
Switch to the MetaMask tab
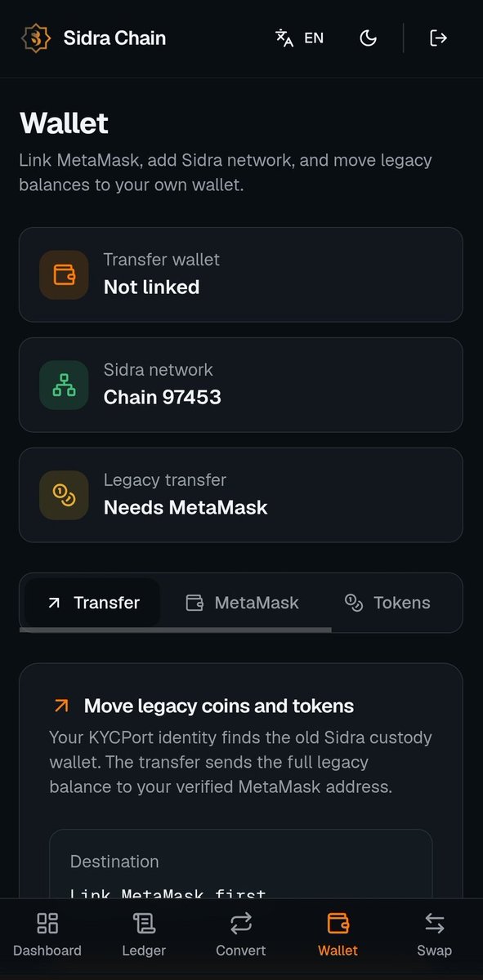[242, 603]
